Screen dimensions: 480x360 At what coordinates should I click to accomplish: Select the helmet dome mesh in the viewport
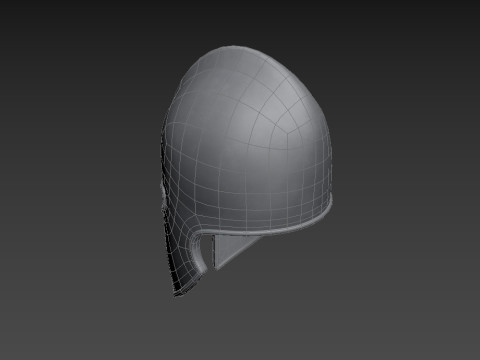(x=247, y=140)
